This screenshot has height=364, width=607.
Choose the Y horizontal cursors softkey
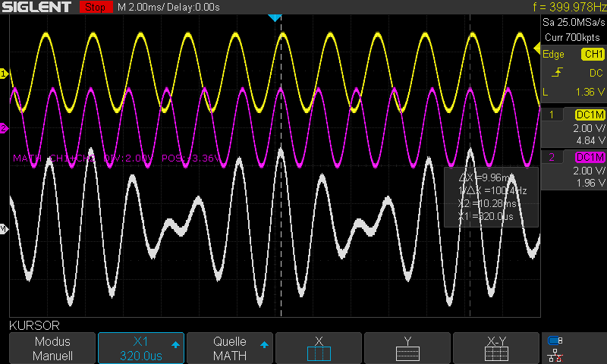tap(407, 348)
